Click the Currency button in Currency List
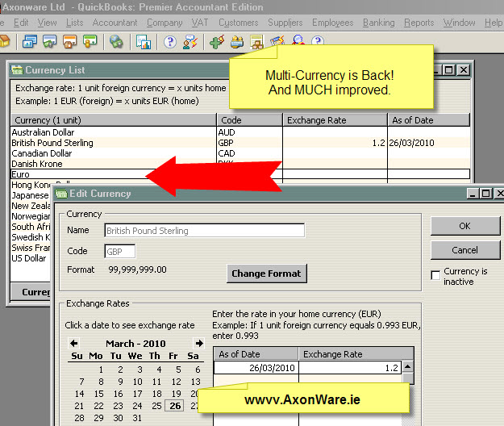 point(31,292)
